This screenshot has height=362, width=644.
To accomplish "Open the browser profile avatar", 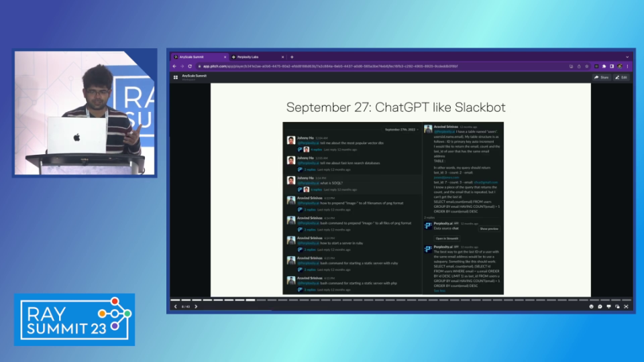I will (620, 66).
